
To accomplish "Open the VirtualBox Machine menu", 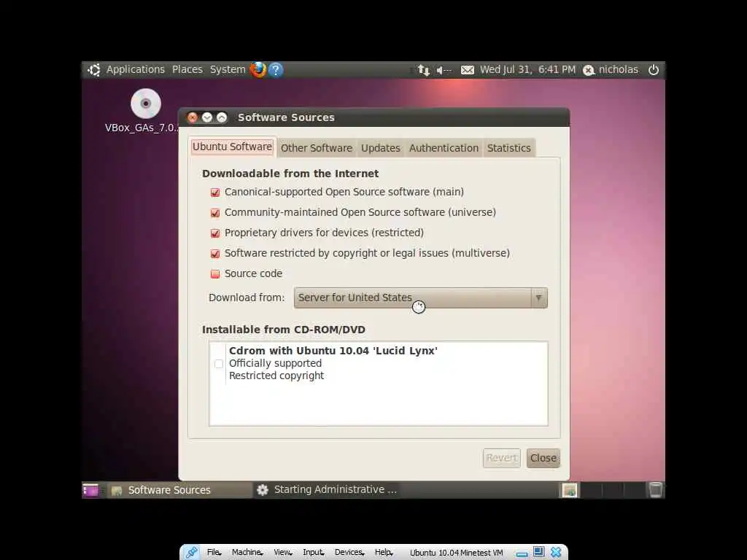I will point(247,553).
